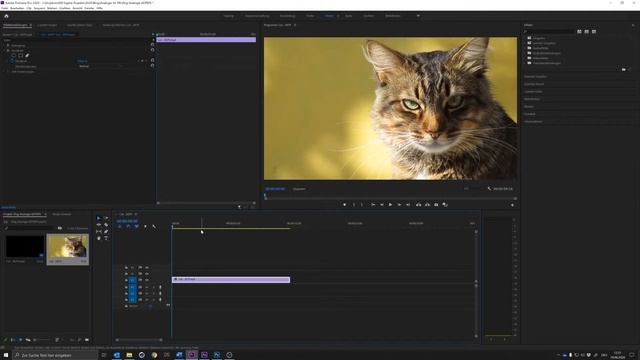
Task: Toggle V1 track output eye
Action: tap(147, 280)
